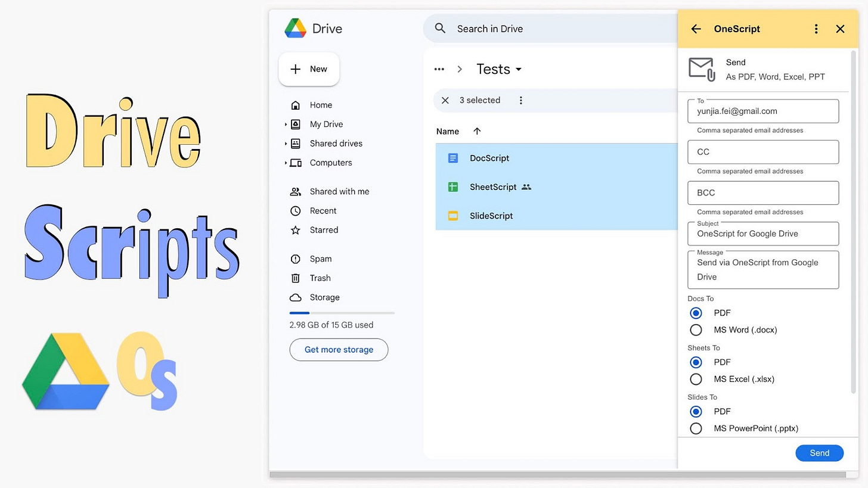Click the New button
The image size is (868, 488).
309,69
